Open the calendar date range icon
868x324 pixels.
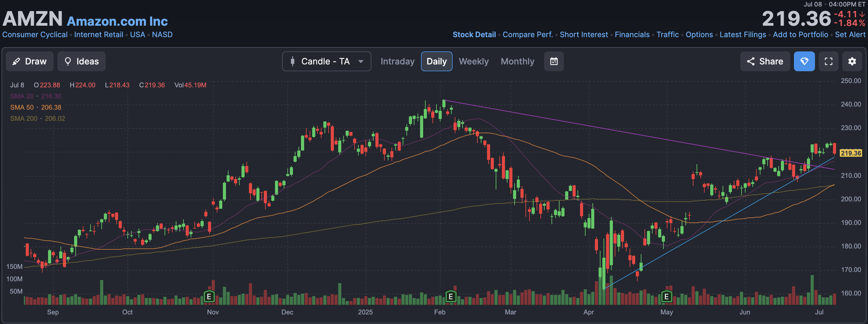[x=554, y=61]
